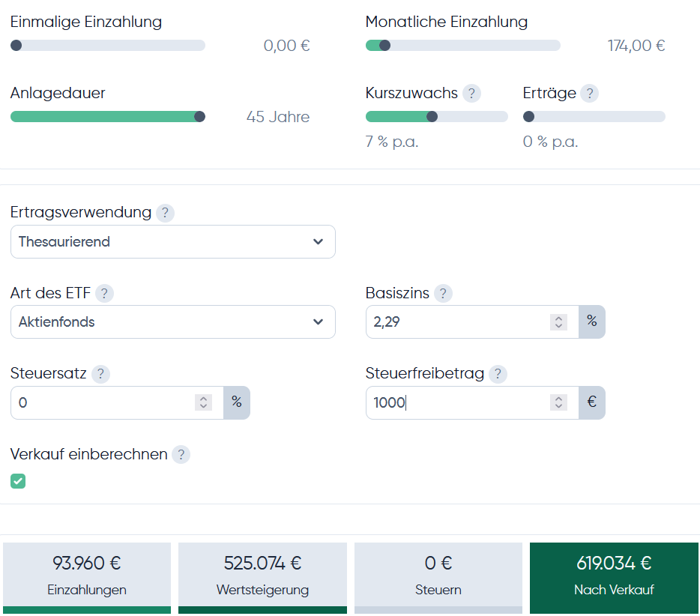
Task: Click the Steuerfreibetrag stepper arrows
Action: (x=558, y=402)
